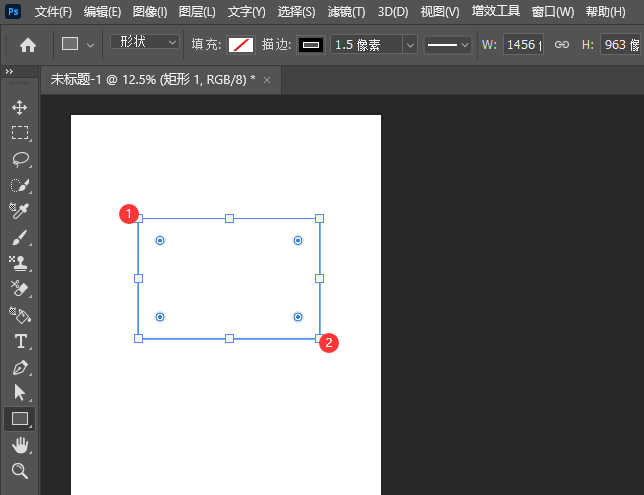This screenshot has height=495, width=644.
Task: Click the W width input field
Action: [523, 45]
